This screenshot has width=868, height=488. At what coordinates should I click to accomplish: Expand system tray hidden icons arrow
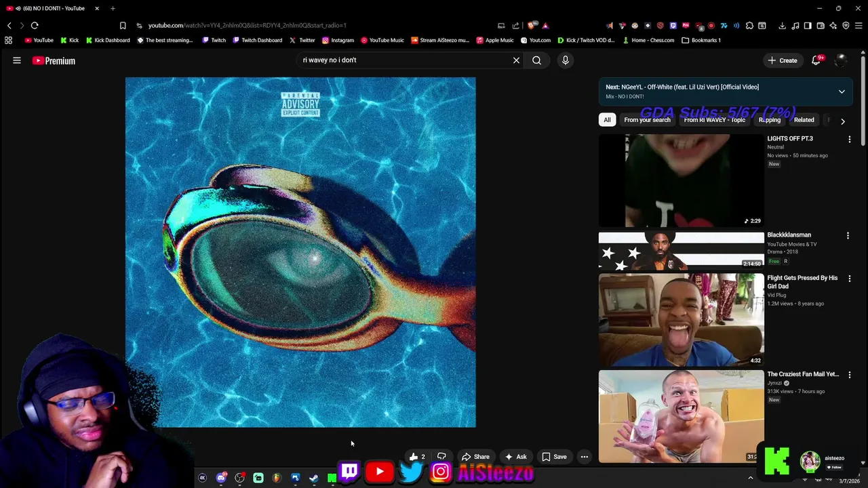click(x=750, y=478)
